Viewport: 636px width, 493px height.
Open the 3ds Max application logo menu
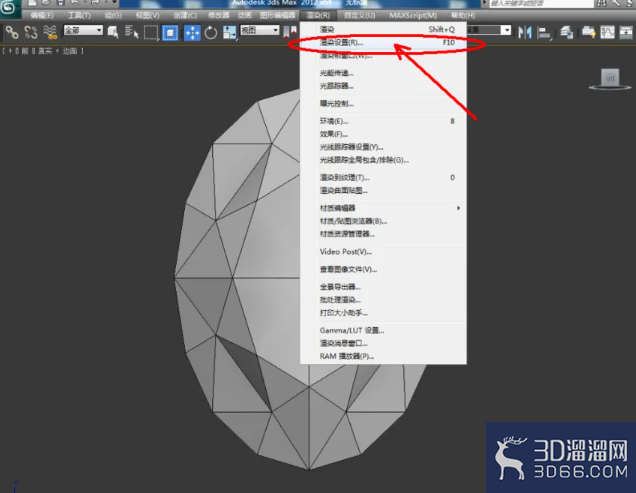click(x=10, y=8)
